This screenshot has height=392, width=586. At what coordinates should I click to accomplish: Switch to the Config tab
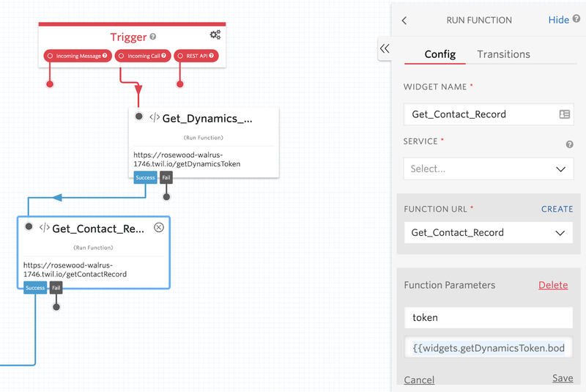coord(440,54)
